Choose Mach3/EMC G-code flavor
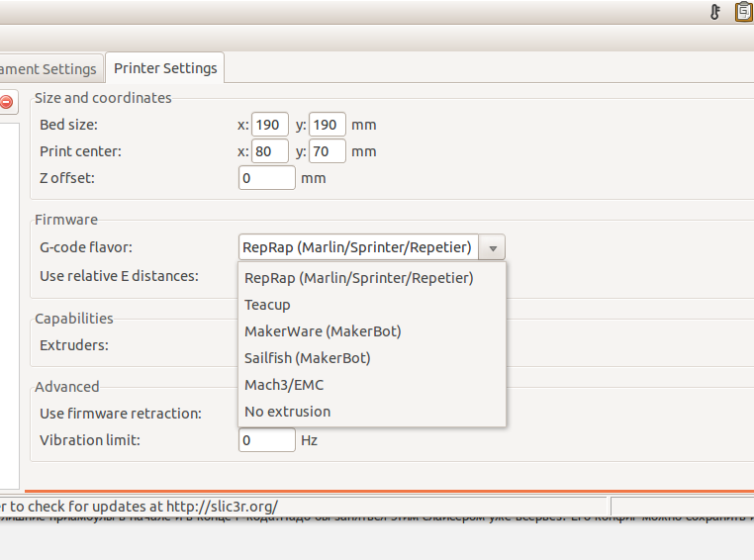 pos(284,385)
